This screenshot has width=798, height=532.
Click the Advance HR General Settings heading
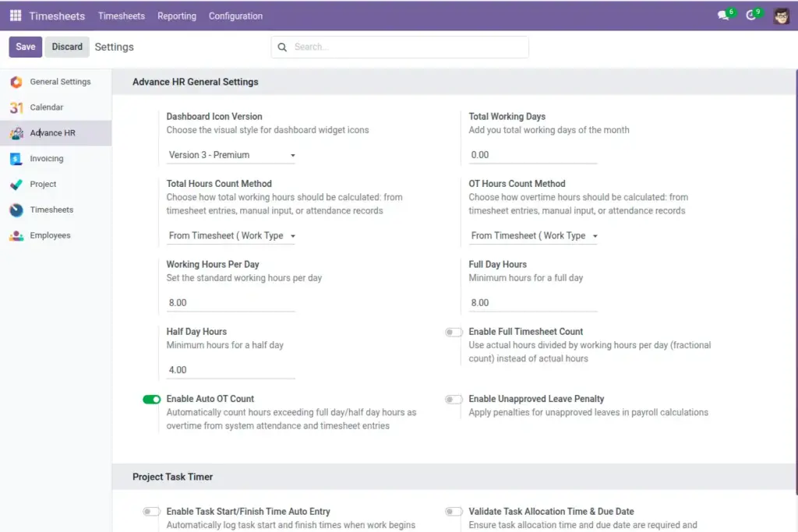[x=196, y=82]
